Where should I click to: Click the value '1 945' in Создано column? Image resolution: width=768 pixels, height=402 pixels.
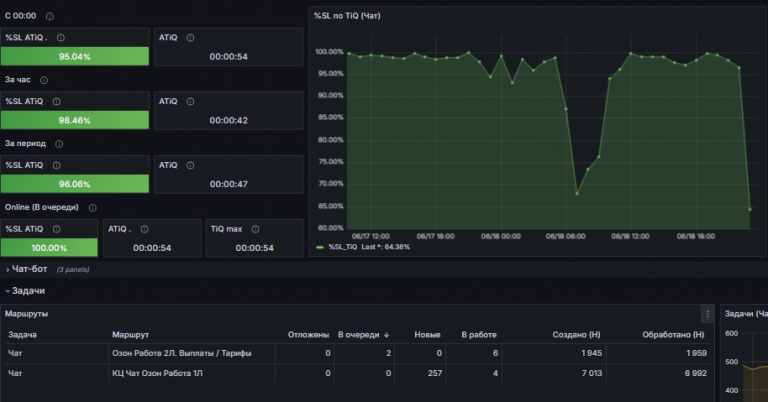(591, 353)
